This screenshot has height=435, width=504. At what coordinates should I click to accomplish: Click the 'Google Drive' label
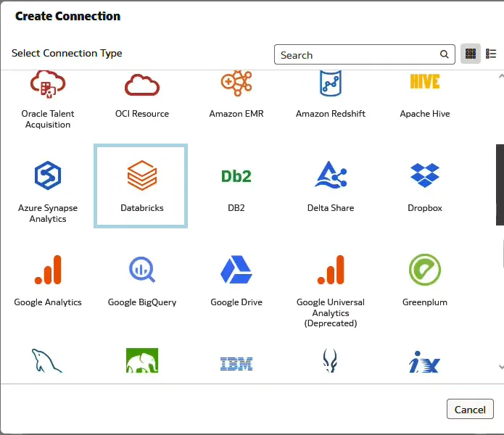[236, 302]
